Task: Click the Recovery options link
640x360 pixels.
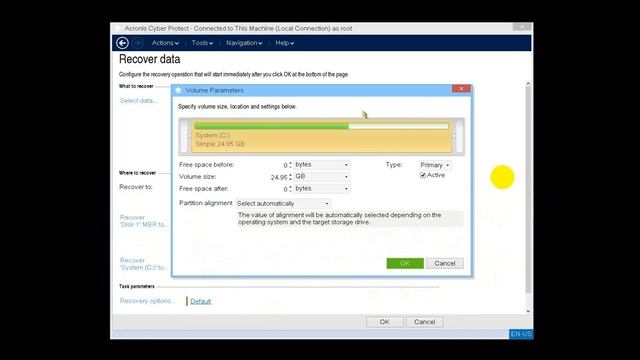Action: (x=147, y=301)
